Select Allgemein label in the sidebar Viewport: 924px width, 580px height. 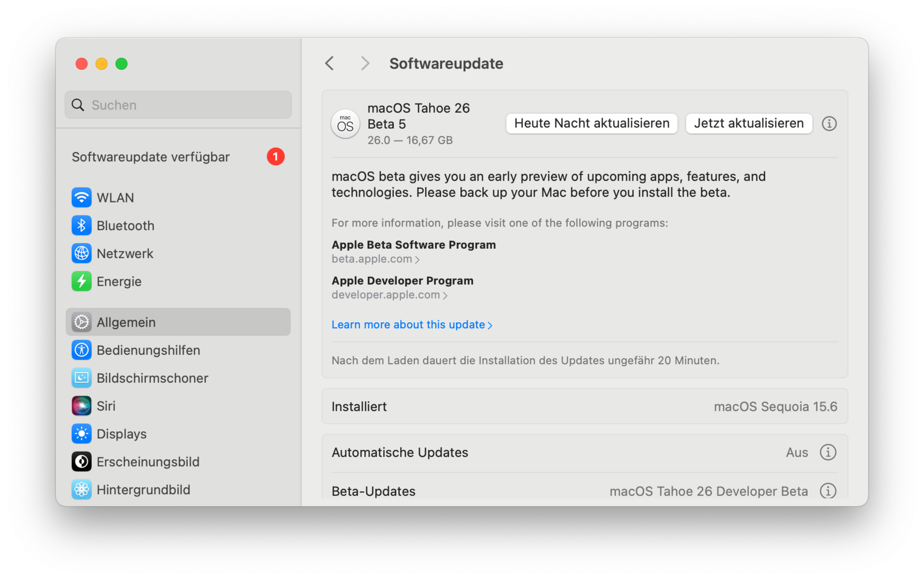(x=126, y=322)
